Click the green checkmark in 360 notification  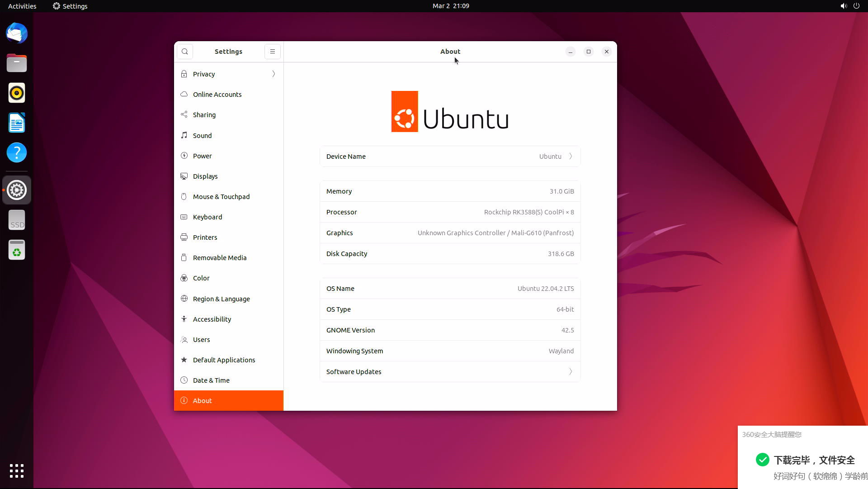pos(762,460)
